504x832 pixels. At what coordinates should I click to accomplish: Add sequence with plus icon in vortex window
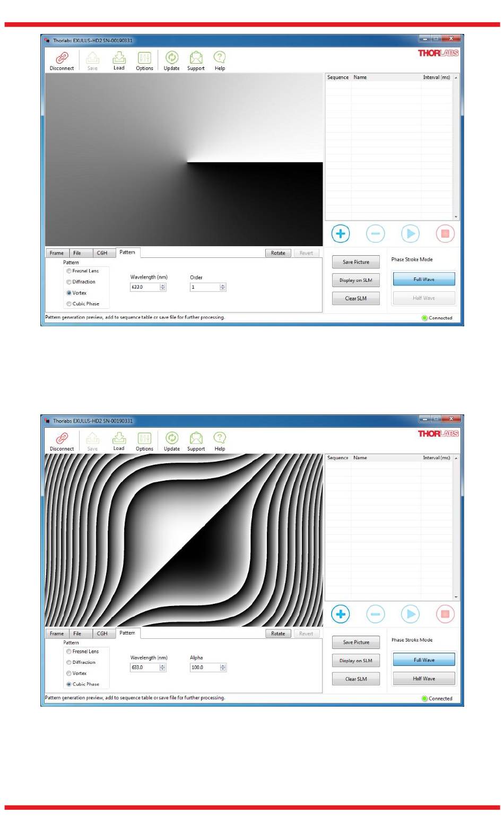click(x=341, y=233)
